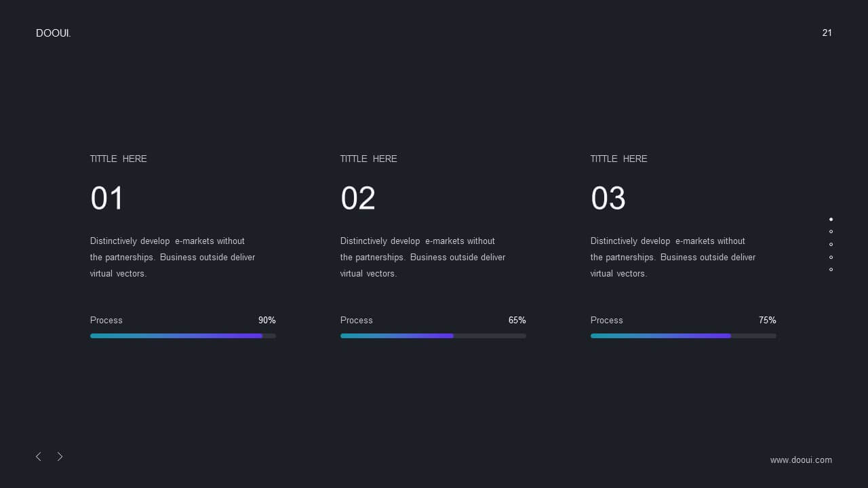This screenshot has height=488, width=868.
Task: Select the 02 heading number
Action: [x=358, y=199]
